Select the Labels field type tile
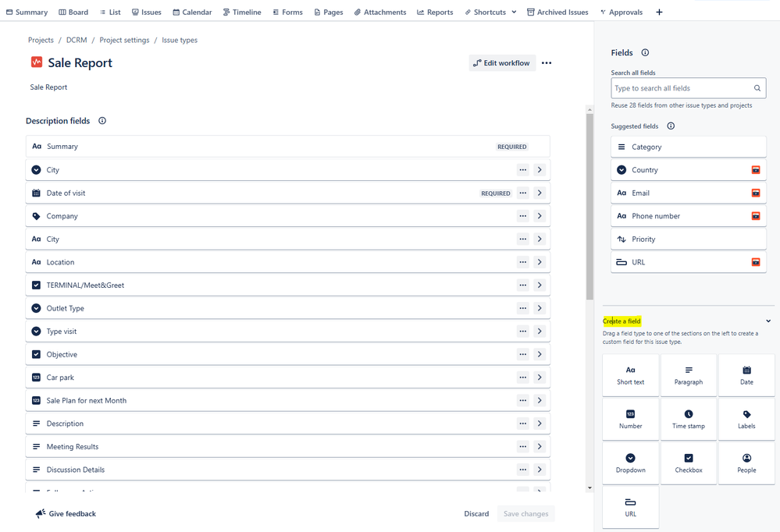Viewport: 780px width, 532px height. [746, 419]
